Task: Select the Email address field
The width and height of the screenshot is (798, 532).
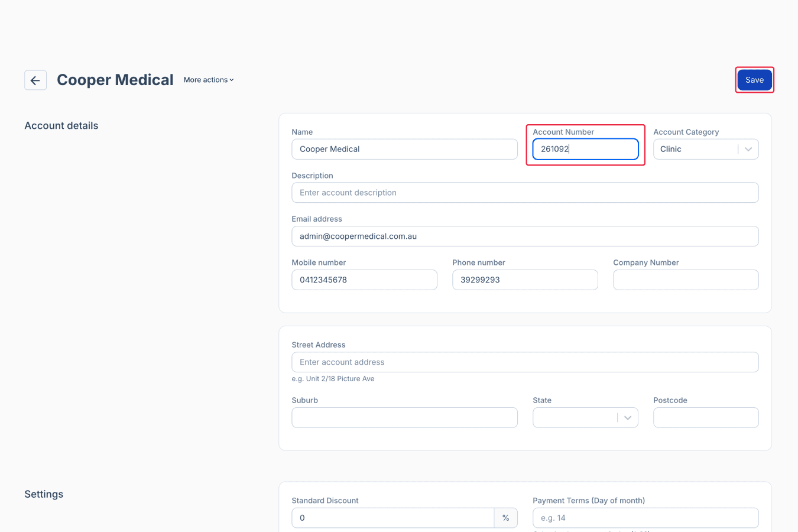Action: click(525, 236)
